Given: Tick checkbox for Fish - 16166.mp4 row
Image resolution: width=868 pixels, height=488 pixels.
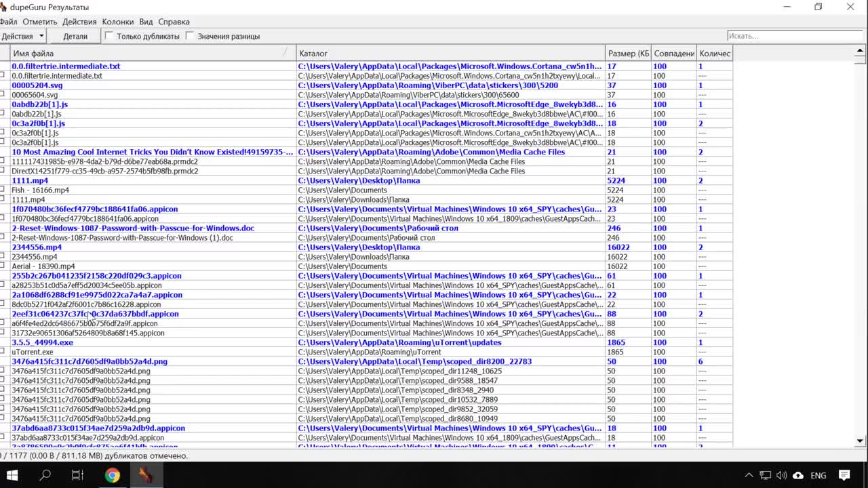Looking at the screenshot, I should click(3, 190).
